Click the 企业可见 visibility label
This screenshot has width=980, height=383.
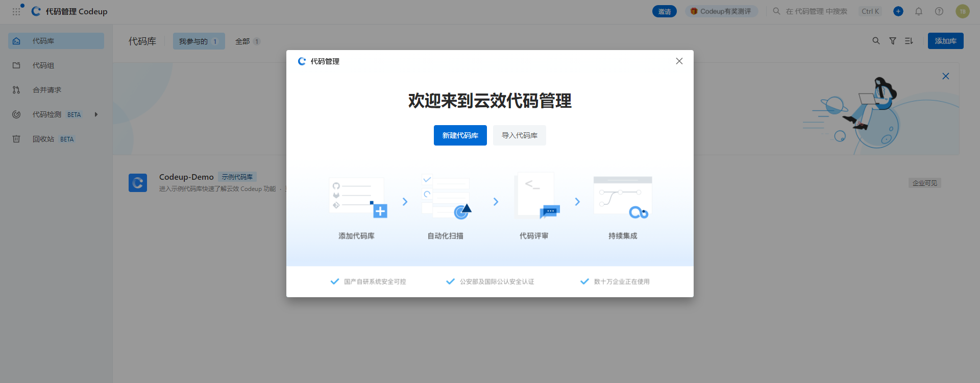[925, 183]
